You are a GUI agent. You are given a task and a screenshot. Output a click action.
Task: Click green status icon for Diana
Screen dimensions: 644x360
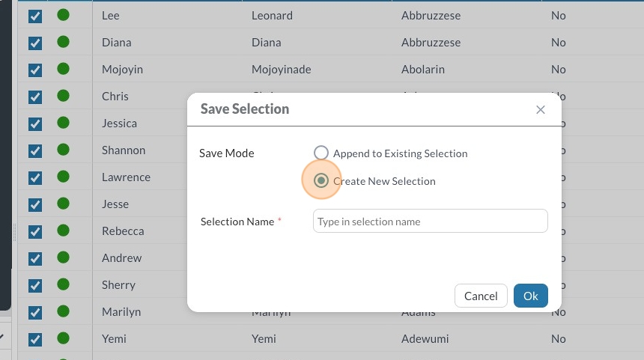click(x=64, y=42)
